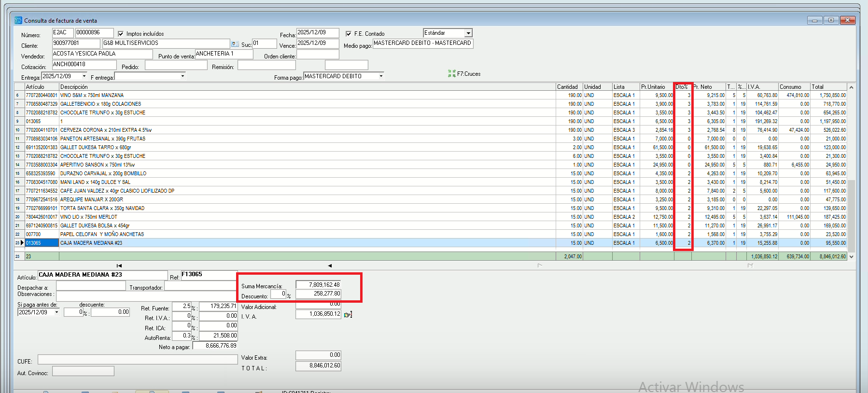Click the AutoRenta percentage field 0.3
Viewport: 868px width, 393px height.
(x=182, y=336)
